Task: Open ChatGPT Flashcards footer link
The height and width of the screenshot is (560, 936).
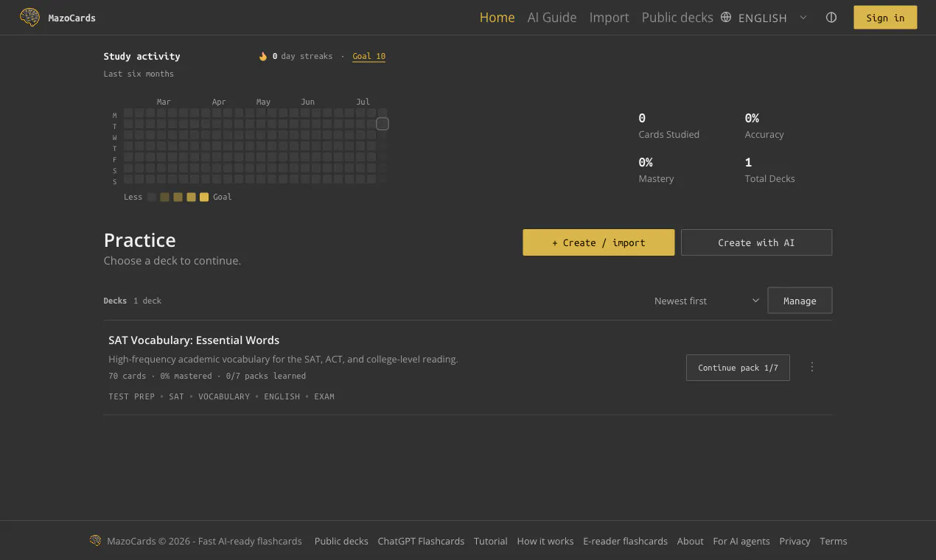Action: pos(421,541)
